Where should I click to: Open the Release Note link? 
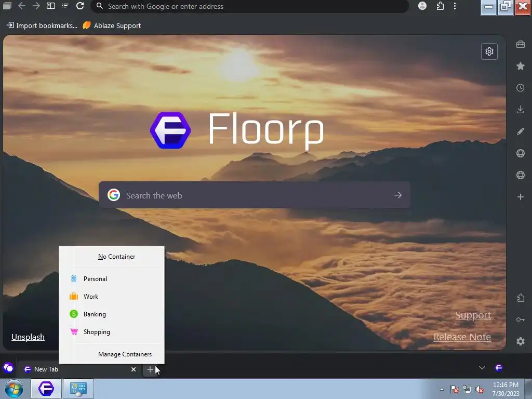(462, 337)
